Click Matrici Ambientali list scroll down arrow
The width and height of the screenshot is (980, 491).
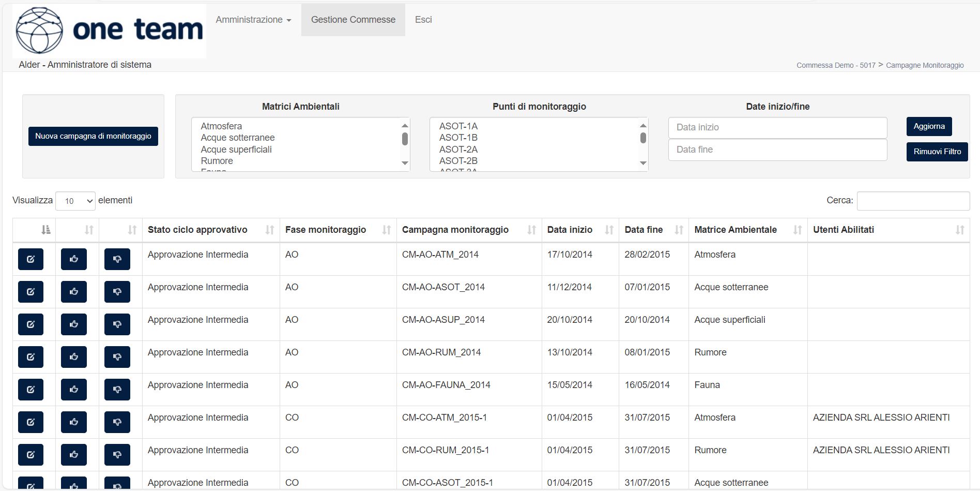coord(405,163)
